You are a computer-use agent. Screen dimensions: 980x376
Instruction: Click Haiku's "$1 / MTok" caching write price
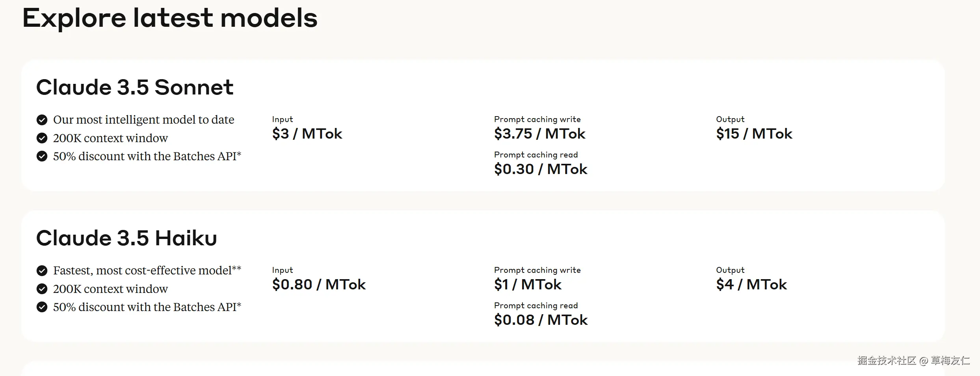[528, 285]
